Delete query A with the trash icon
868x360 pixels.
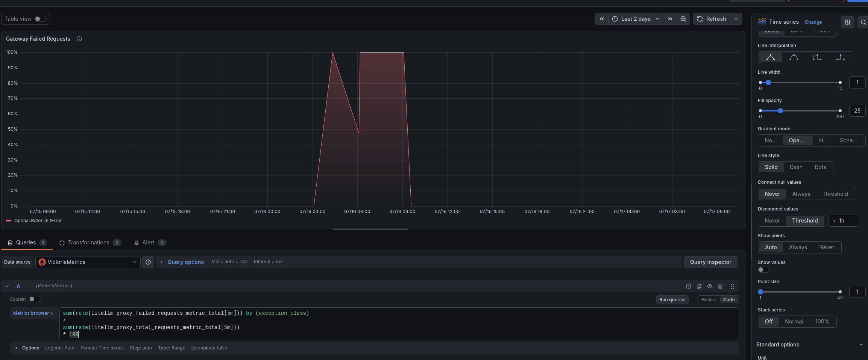click(x=720, y=286)
